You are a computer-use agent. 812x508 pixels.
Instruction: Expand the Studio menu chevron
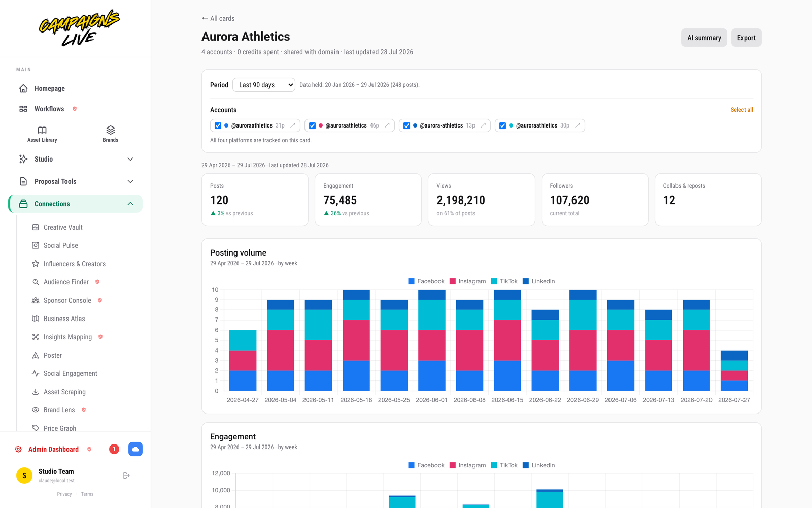click(x=130, y=159)
